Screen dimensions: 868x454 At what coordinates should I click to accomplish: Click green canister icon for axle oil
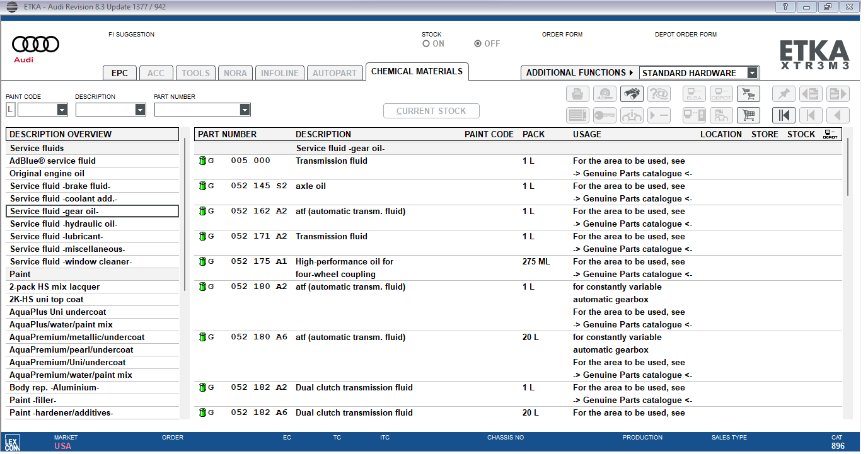pyautogui.click(x=202, y=186)
